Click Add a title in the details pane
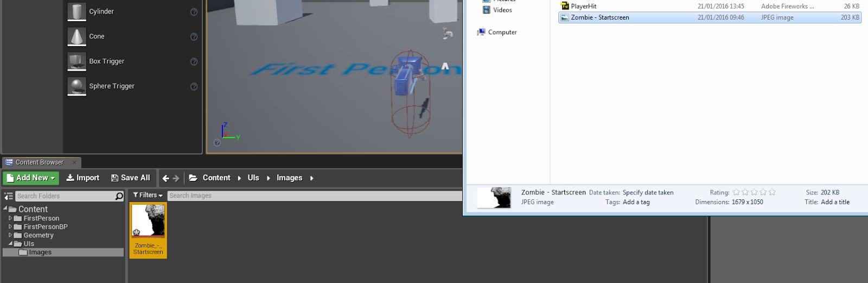This screenshot has height=283, width=868. pyautogui.click(x=835, y=202)
